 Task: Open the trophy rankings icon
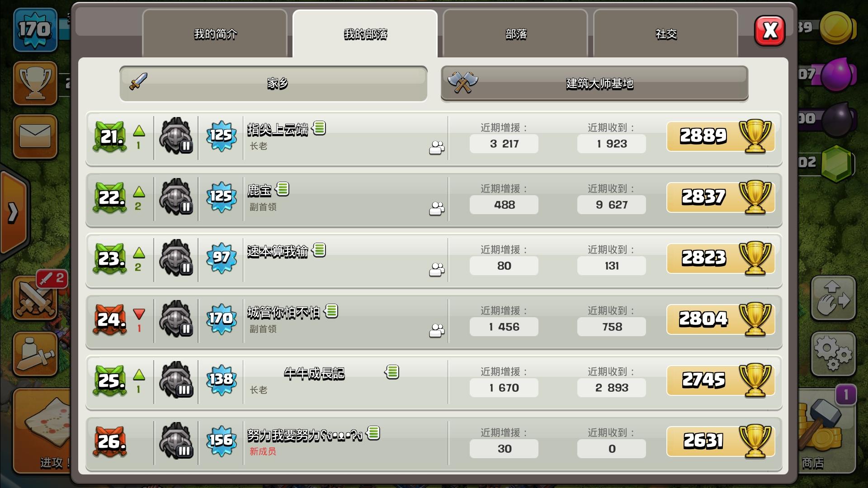tap(35, 84)
